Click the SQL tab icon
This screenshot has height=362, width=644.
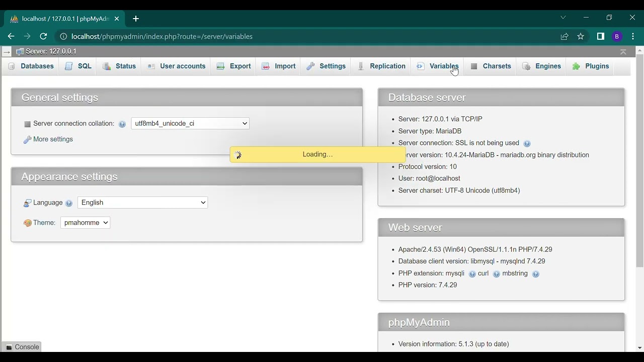click(x=69, y=66)
